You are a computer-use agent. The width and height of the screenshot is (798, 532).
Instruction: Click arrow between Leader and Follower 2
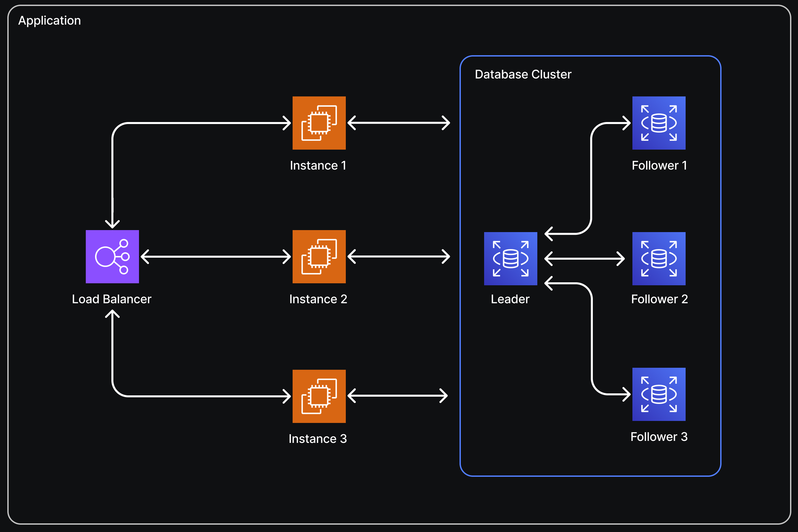tap(584, 259)
